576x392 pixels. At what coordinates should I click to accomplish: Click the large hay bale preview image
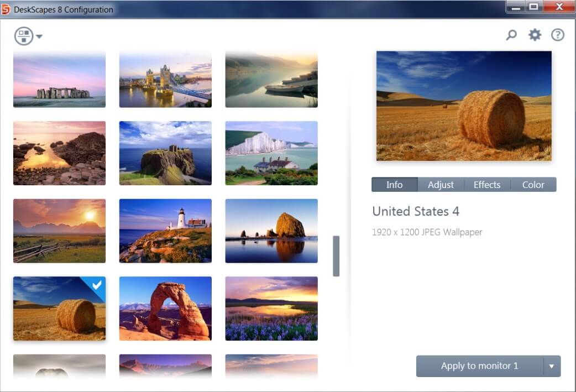pos(464,106)
